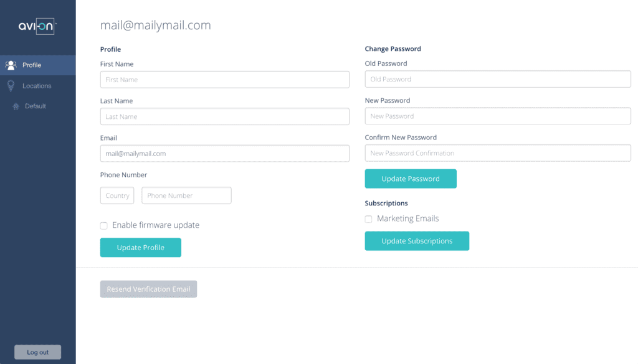
Task: Select the Default sidebar item
Action: click(36, 106)
